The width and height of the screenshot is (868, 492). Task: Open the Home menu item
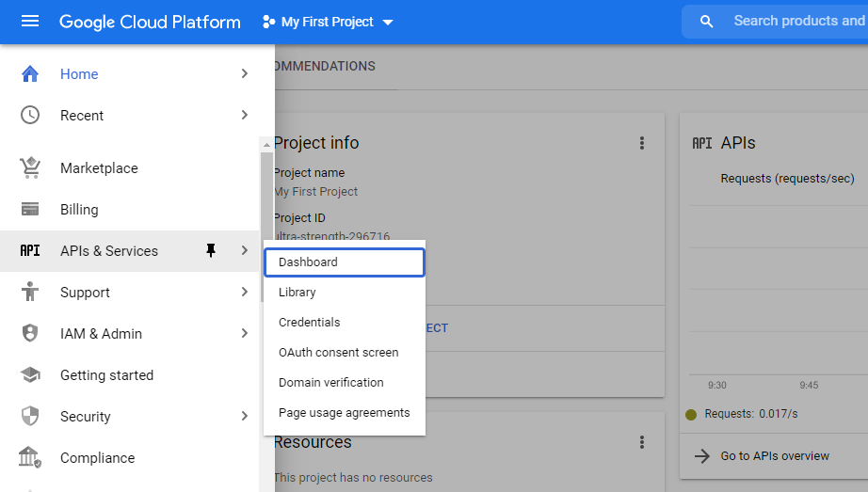coord(79,74)
